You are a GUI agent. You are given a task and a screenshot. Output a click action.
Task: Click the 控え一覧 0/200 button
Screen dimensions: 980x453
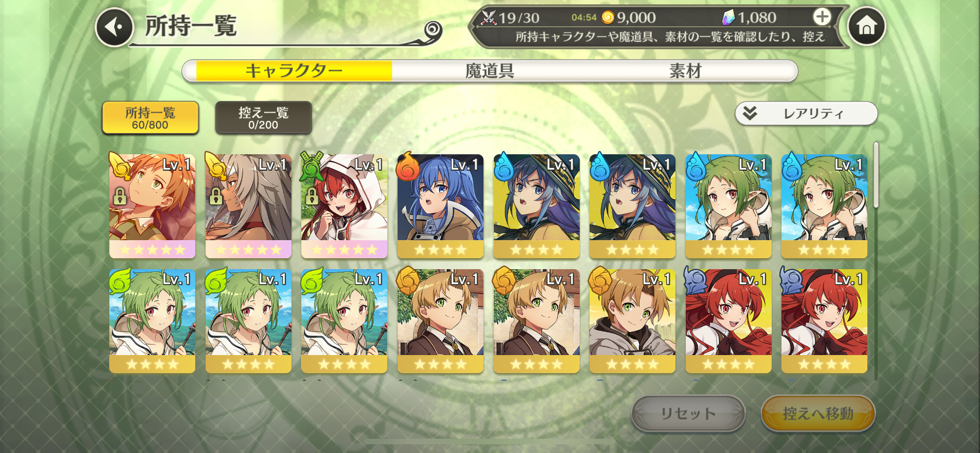click(x=263, y=118)
